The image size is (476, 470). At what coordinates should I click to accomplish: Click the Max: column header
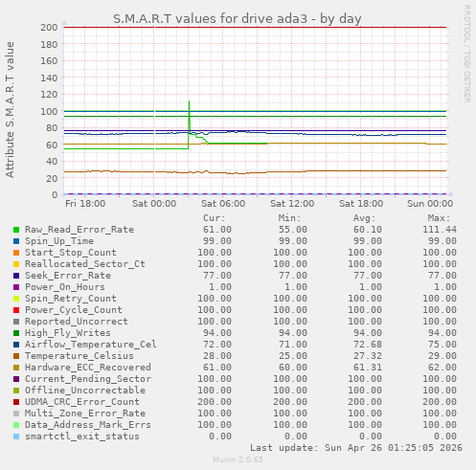click(439, 218)
